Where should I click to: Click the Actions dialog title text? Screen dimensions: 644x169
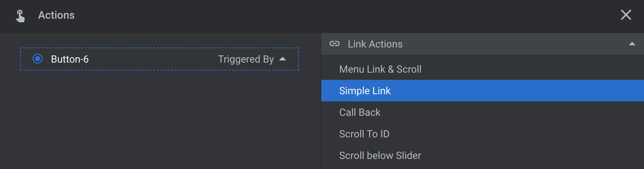point(56,15)
